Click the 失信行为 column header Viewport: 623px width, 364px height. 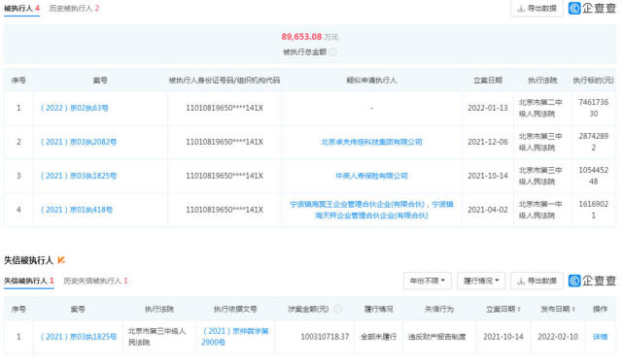(439, 309)
